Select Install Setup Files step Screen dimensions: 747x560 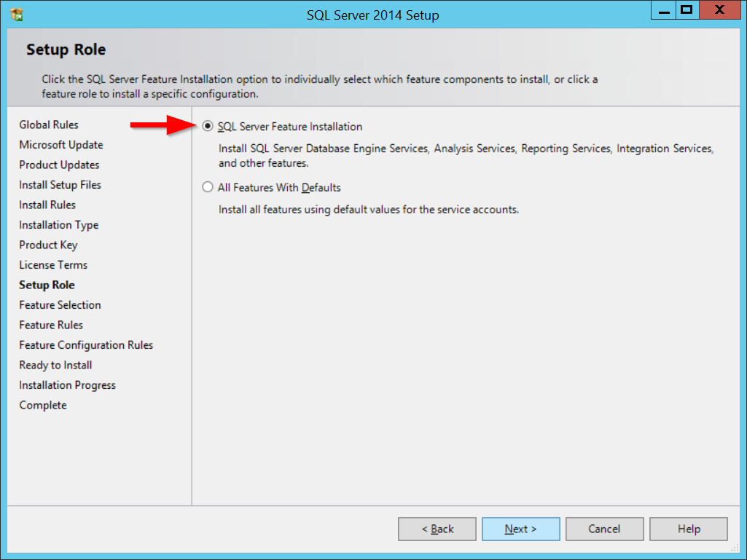pyautogui.click(x=60, y=185)
